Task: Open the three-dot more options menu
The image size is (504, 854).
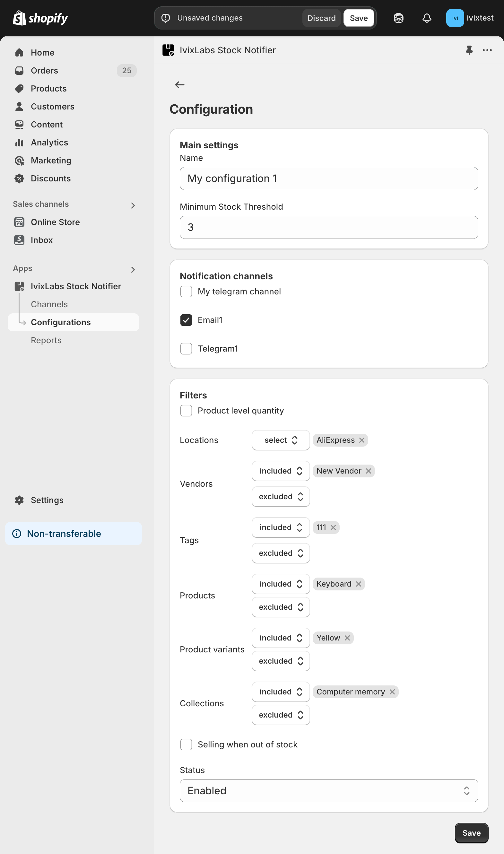Action: coord(487,50)
